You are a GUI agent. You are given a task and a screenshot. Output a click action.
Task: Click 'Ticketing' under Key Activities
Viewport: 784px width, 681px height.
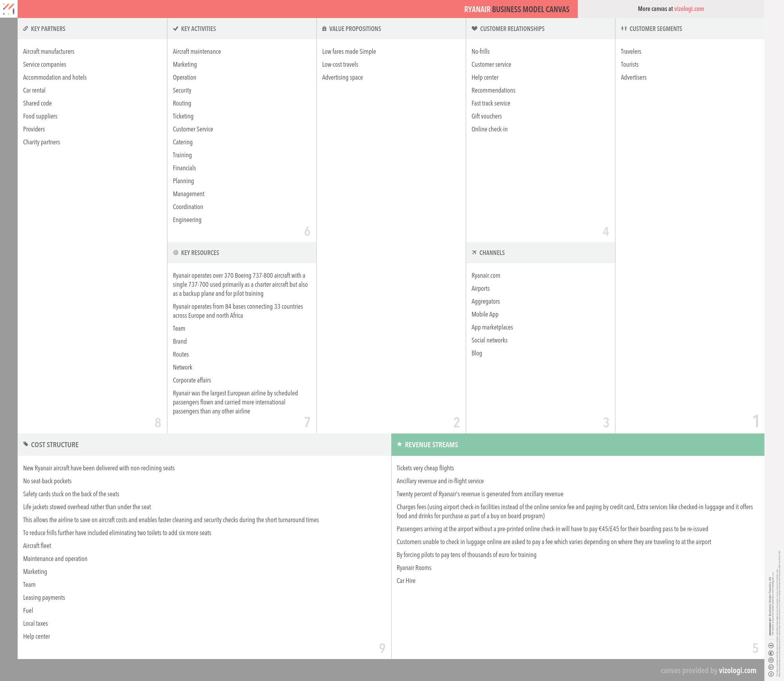pos(183,116)
